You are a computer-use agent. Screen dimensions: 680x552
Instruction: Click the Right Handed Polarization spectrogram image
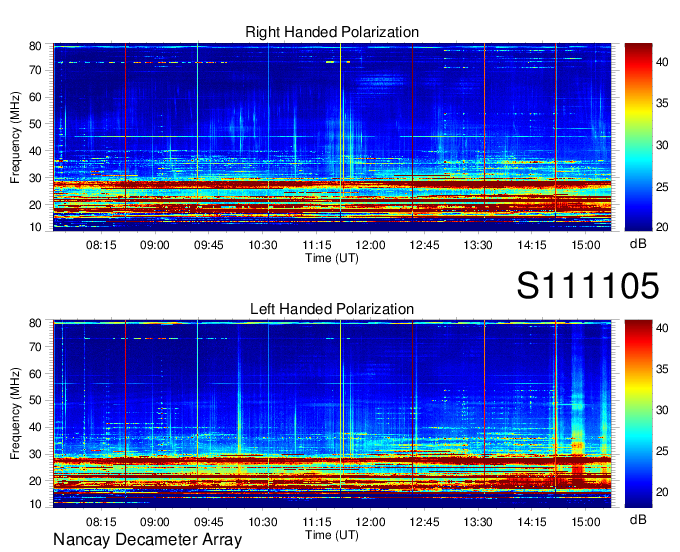[332, 137]
